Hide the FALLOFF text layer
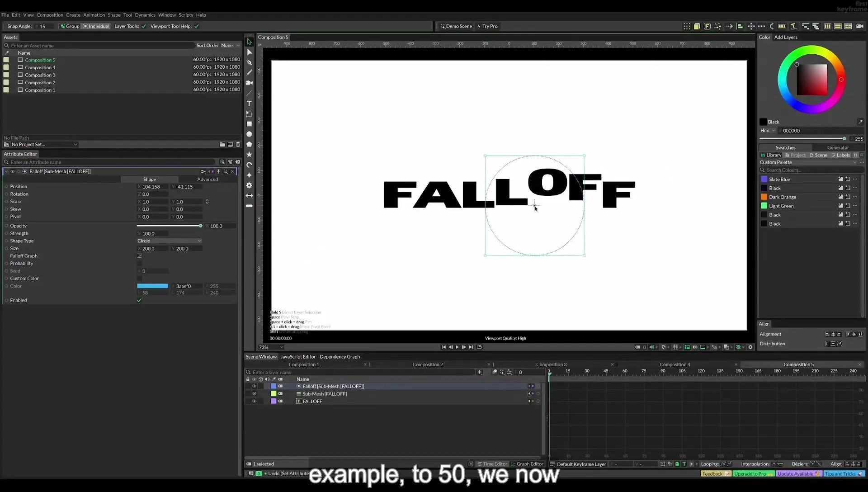868x492 pixels. 254,401
